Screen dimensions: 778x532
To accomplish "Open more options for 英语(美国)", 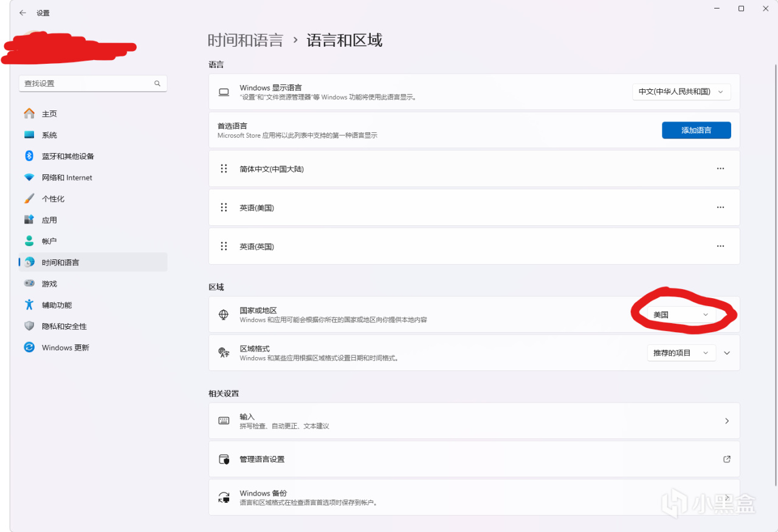I will pyautogui.click(x=720, y=208).
